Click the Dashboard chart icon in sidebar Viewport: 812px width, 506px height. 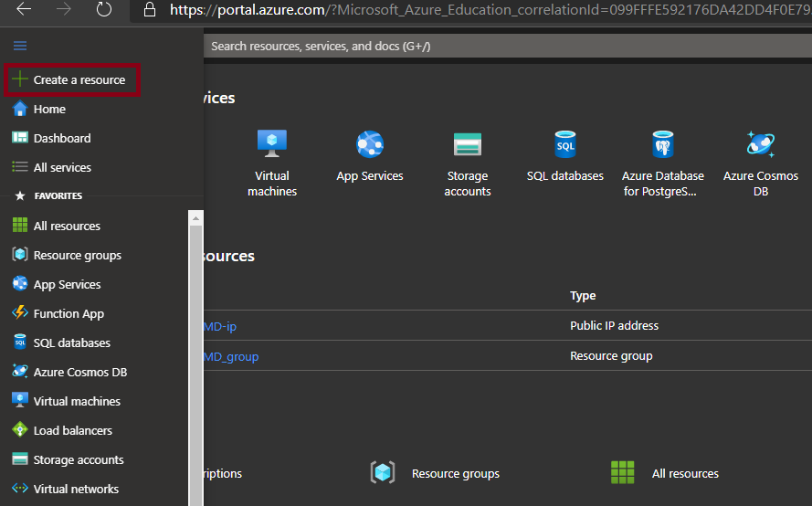[20, 138]
